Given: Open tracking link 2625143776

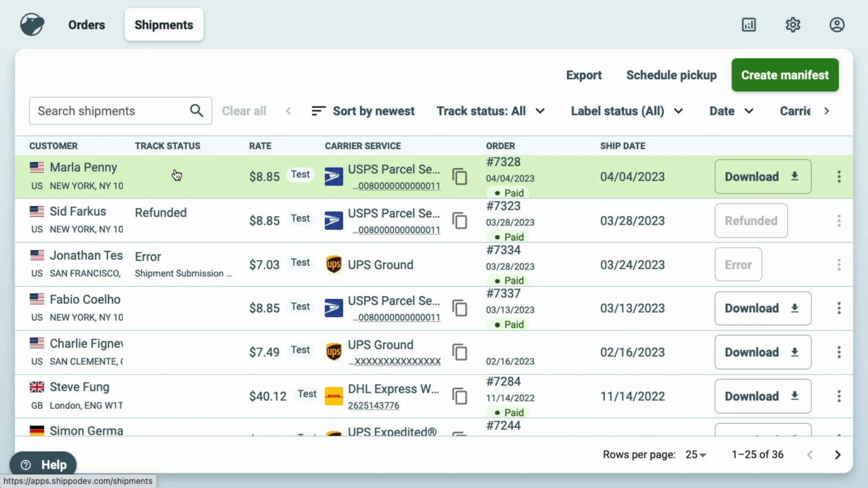Looking at the screenshot, I should [373, 406].
